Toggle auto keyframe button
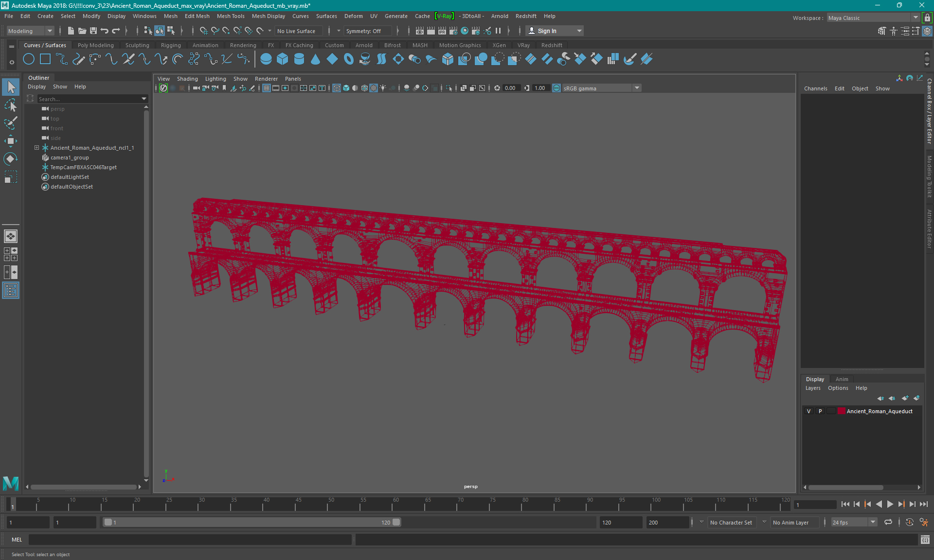 909,522
